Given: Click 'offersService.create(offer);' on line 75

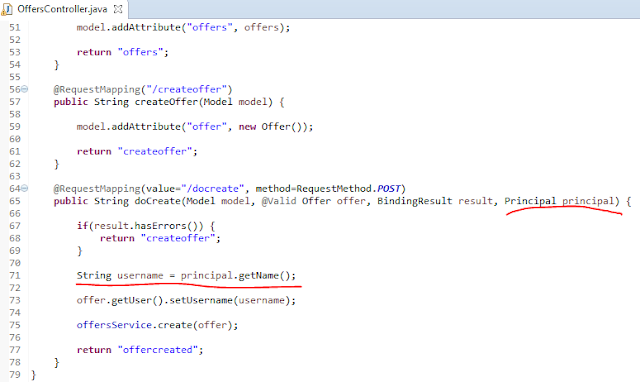Looking at the screenshot, I should [x=157, y=325].
